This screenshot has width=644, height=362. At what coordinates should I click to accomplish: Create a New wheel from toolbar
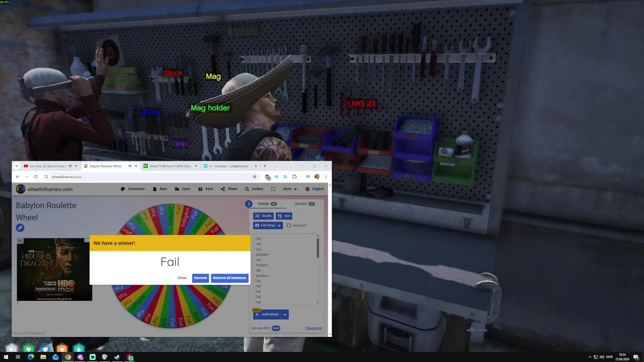coord(160,189)
